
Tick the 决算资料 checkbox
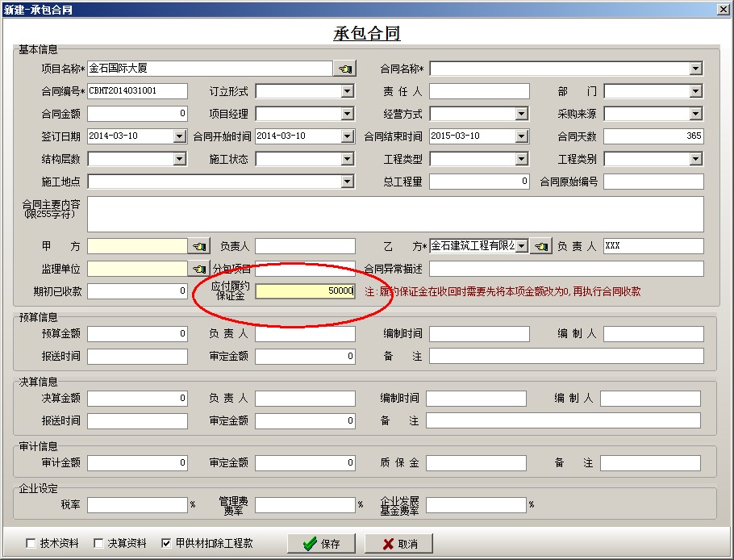coord(99,543)
